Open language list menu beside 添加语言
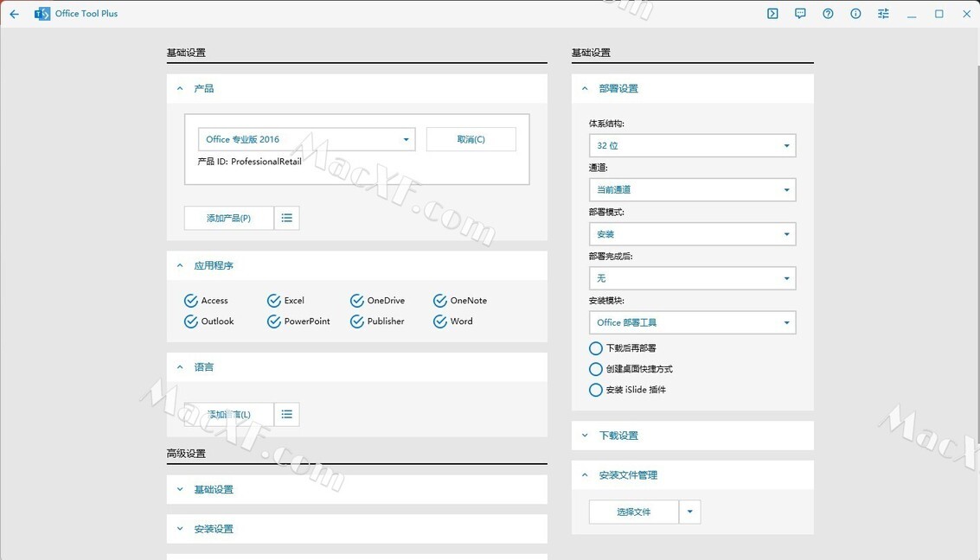 click(x=287, y=415)
